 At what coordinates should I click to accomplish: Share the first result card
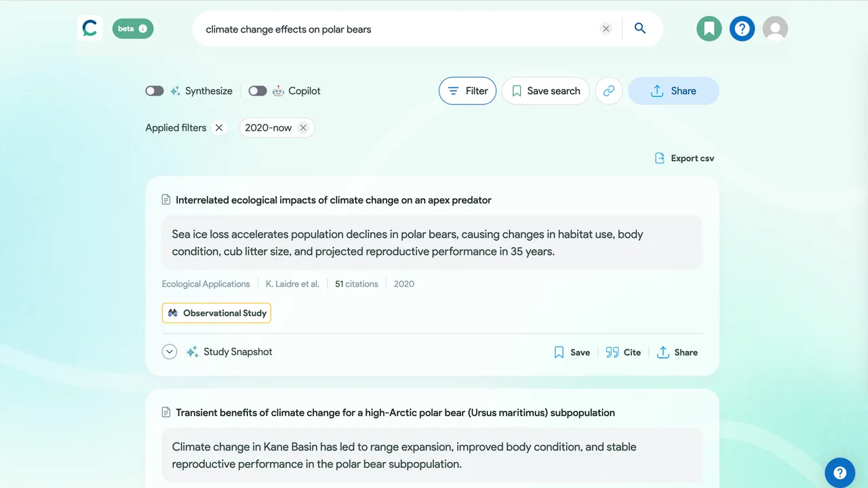tap(677, 352)
